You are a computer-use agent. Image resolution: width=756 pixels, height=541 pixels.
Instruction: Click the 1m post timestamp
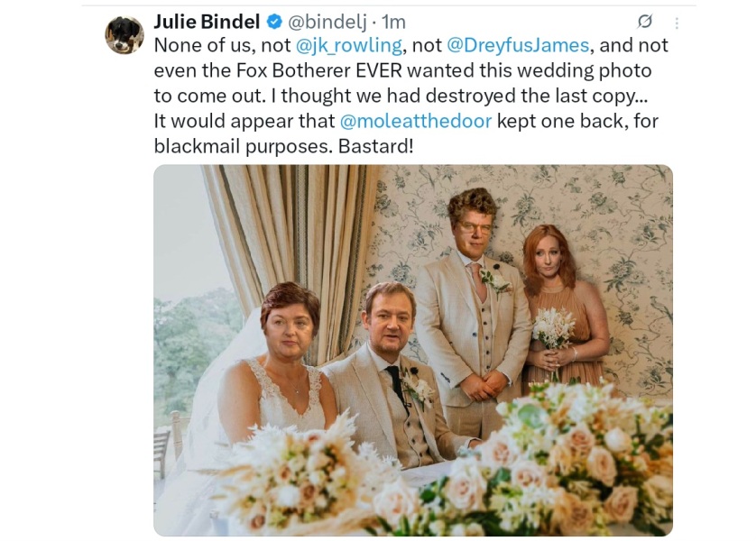(x=393, y=22)
